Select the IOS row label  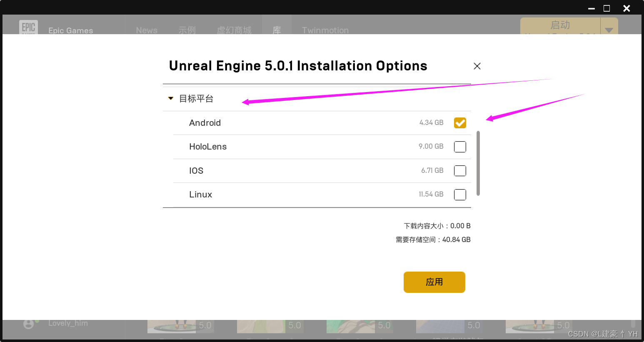pyautogui.click(x=196, y=171)
